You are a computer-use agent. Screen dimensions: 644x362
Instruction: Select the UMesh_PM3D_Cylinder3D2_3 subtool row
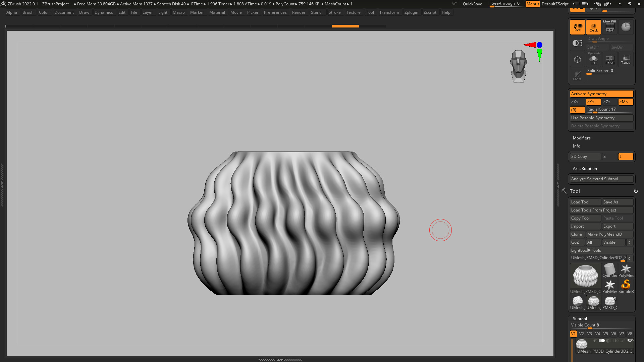point(604,346)
